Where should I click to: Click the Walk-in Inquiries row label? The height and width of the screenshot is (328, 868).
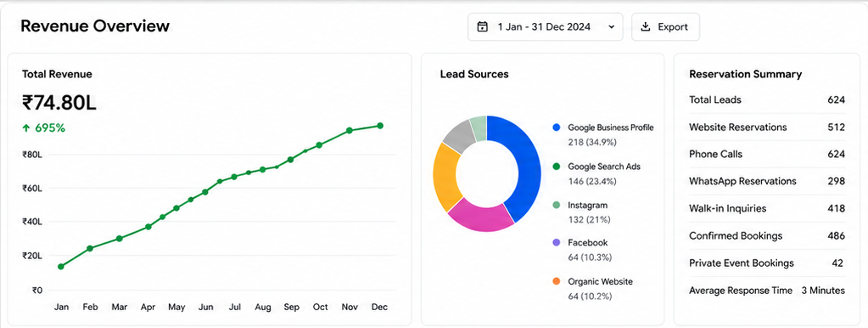[x=728, y=208]
